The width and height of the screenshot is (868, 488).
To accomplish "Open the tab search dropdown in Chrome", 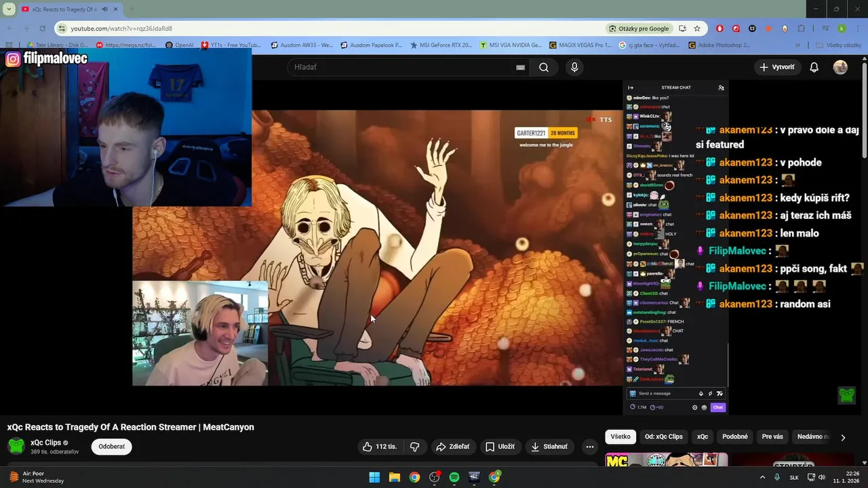I will click(x=9, y=9).
